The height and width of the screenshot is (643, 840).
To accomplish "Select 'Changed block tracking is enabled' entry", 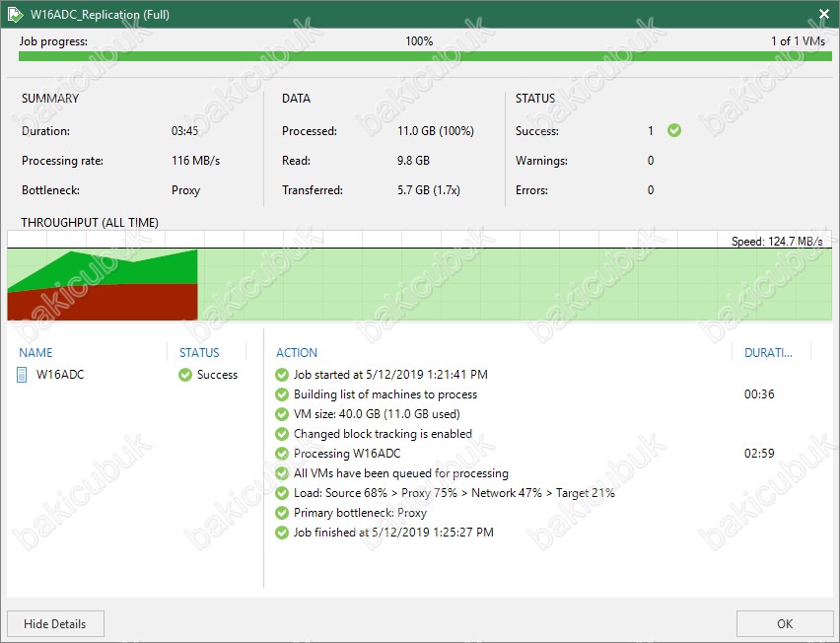I will point(383,434).
